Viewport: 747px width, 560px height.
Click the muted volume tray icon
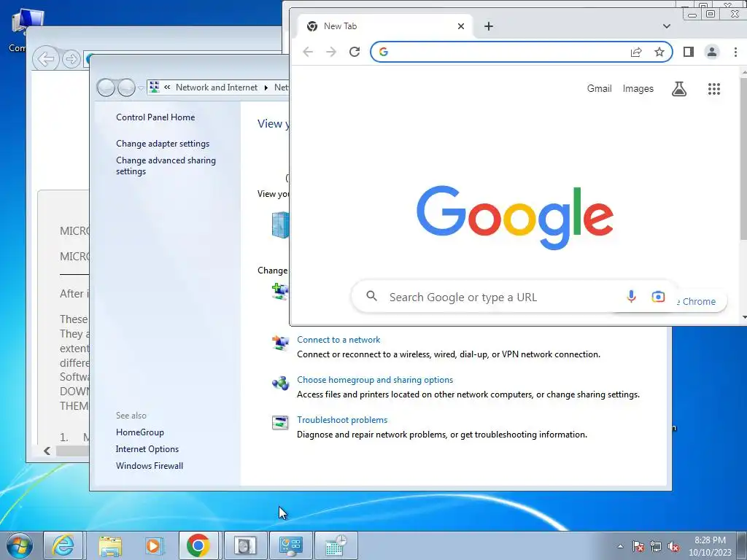673,546
